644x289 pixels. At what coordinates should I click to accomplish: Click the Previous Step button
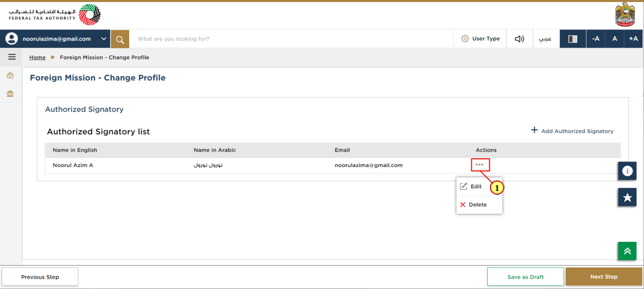click(40, 277)
